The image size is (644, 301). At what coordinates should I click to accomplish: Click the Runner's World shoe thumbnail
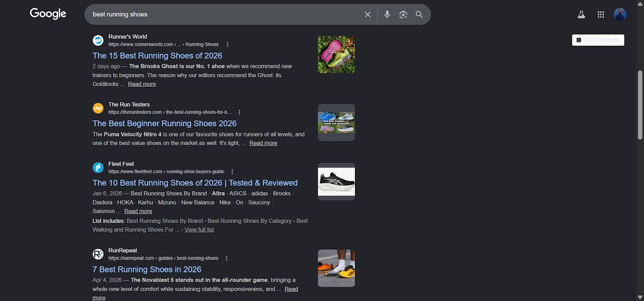(x=336, y=54)
